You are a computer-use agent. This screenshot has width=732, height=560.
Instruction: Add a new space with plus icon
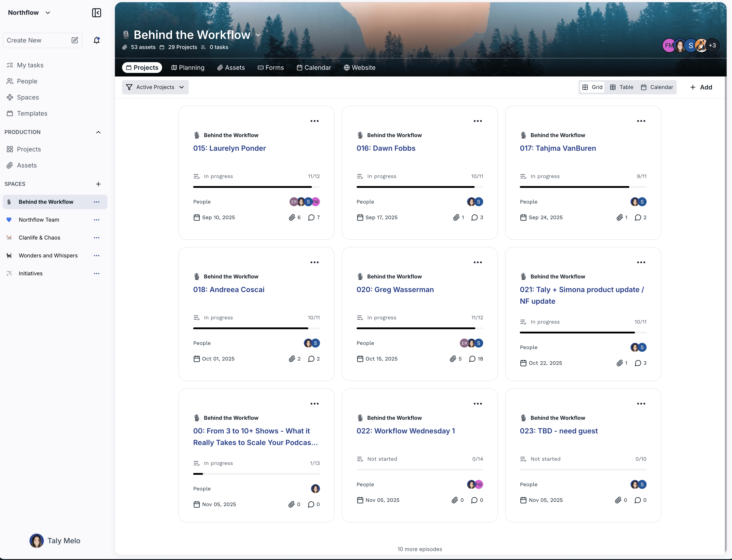(98, 184)
